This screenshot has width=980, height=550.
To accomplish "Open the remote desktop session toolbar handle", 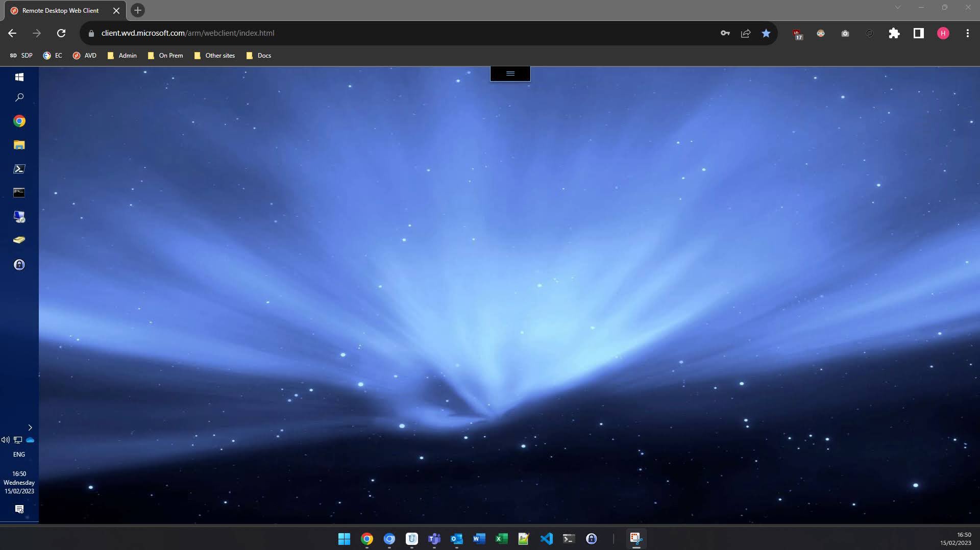I will 510,73.
